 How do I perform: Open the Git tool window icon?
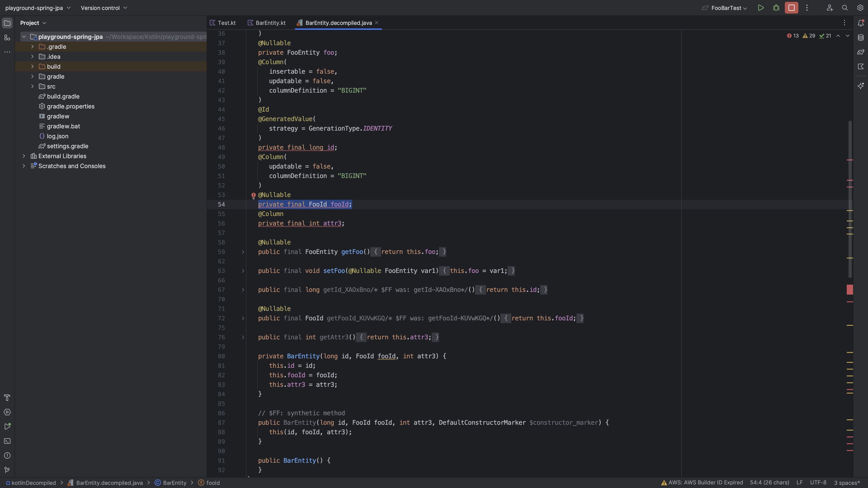point(7,470)
